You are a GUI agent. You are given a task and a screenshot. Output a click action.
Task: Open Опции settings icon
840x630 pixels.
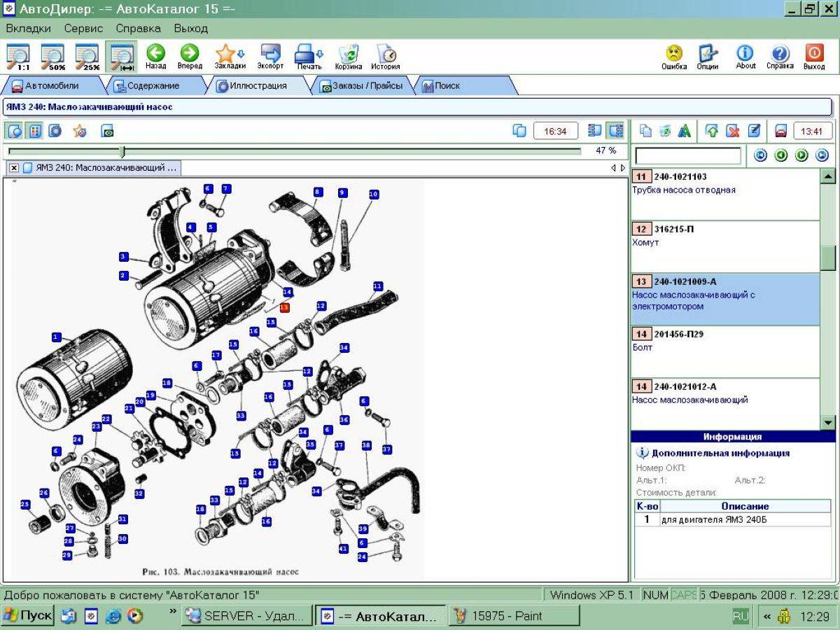click(x=707, y=57)
